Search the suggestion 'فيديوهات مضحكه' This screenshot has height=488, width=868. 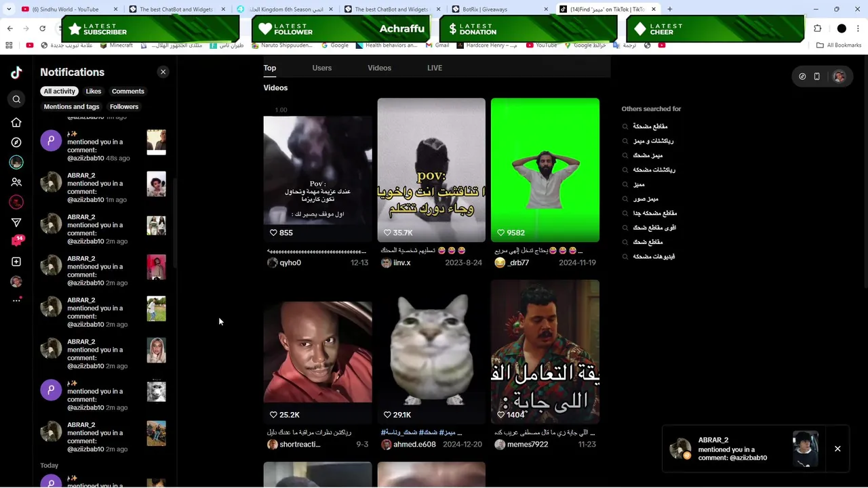[654, 257]
